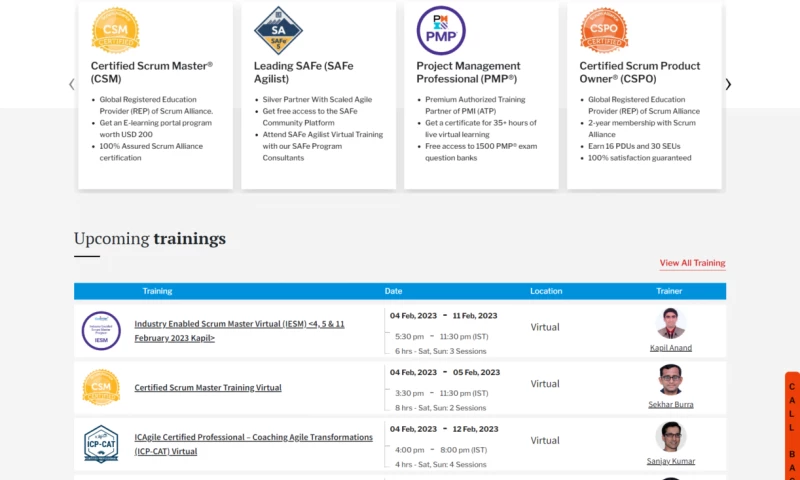
Task: Click date range 04 Feb - 11 Feb, 2023
Action: (x=443, y=316)
